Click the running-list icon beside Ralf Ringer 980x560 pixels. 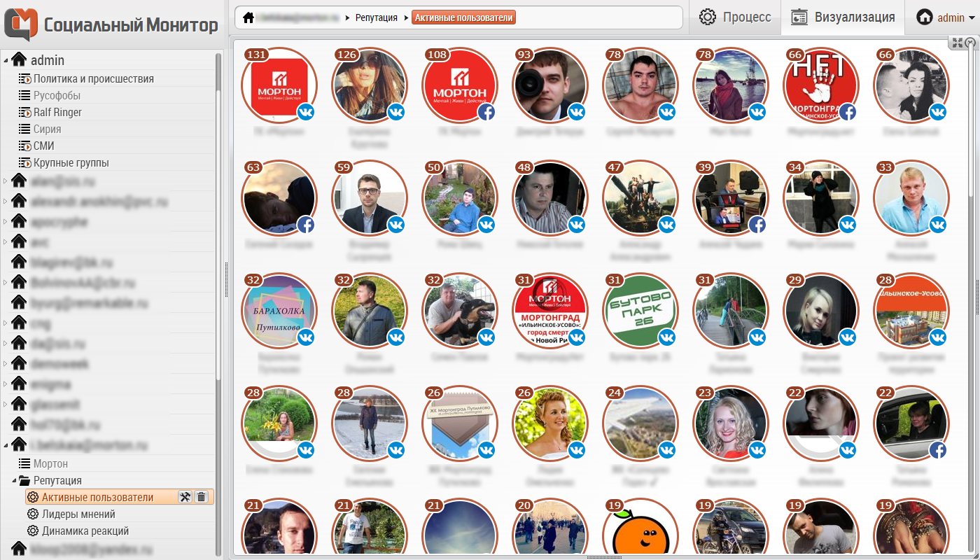[24, 112]
